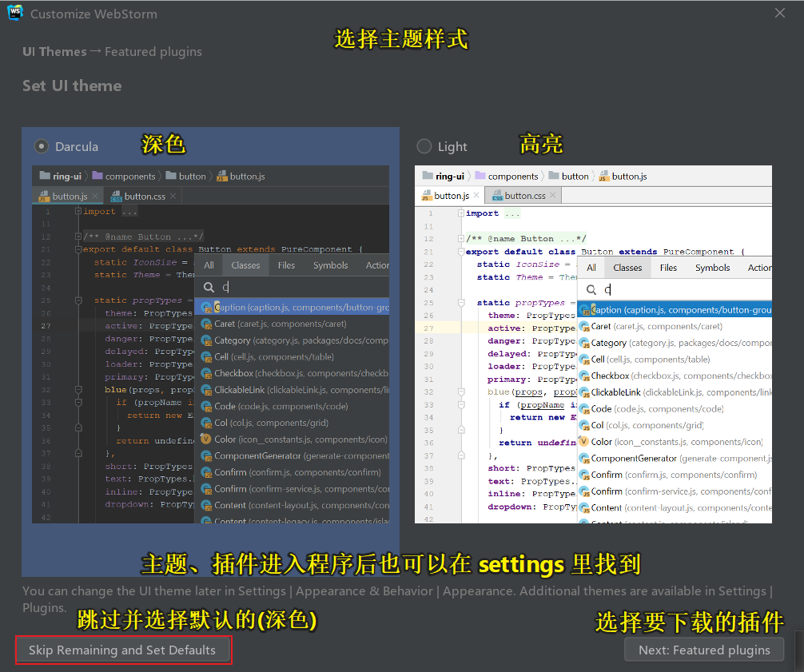804x672 pixels.
Task: Select the Darcula theme radio button
Action: [x=42, y=146]
